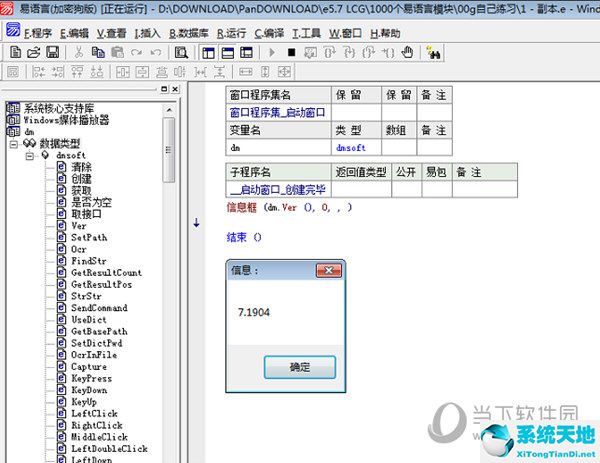Click the magnifier preview toolbar icon
Image resolution: width=600 pixels, height=463 pixels.
coord(181,52)
